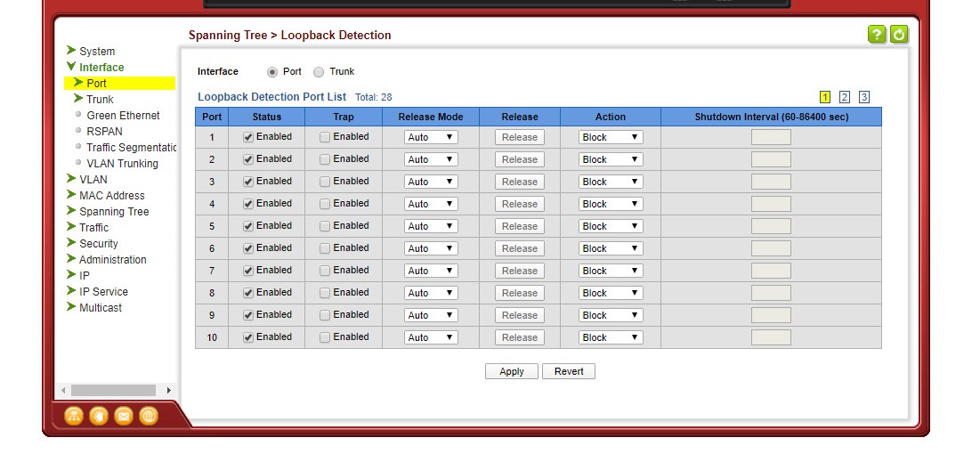The height and width of the screenshot is (454, 980).
Task: Open Traffic Segmentation page
Action: pyautogui.click(x=131, y=148)
